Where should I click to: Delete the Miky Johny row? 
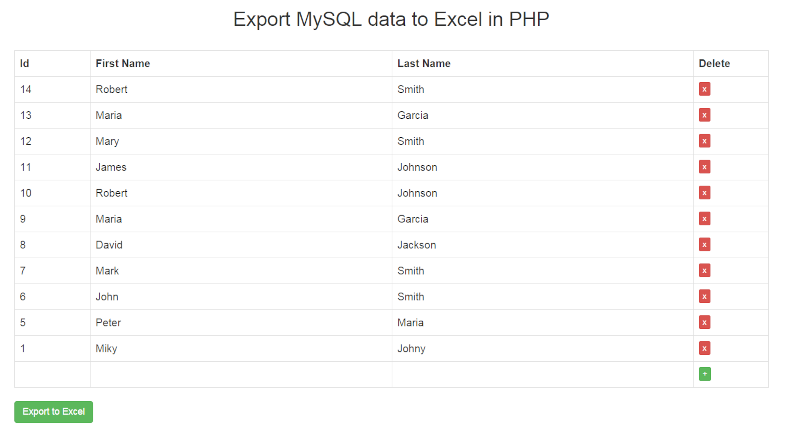tap(705, 349)
